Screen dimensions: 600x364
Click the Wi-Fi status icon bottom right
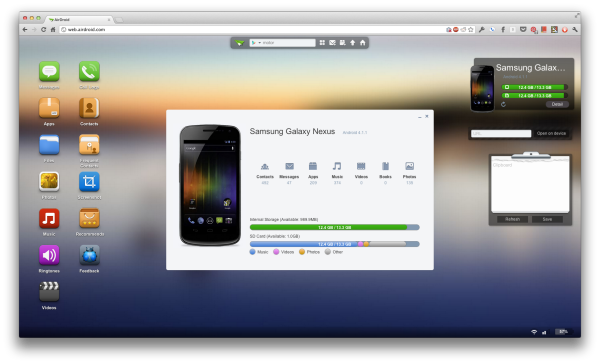tap(534, 332)
